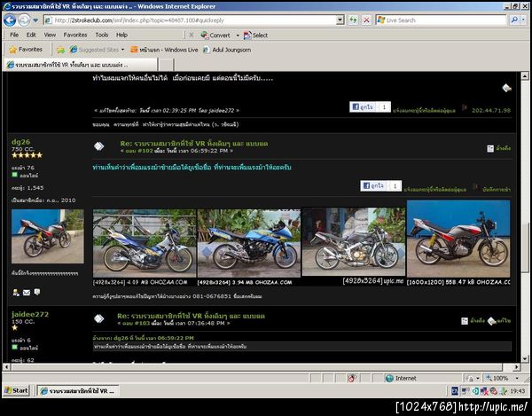Viewport: 532px width, 416px height.
Task: Open the Edit menu
Action: point(31,35)
